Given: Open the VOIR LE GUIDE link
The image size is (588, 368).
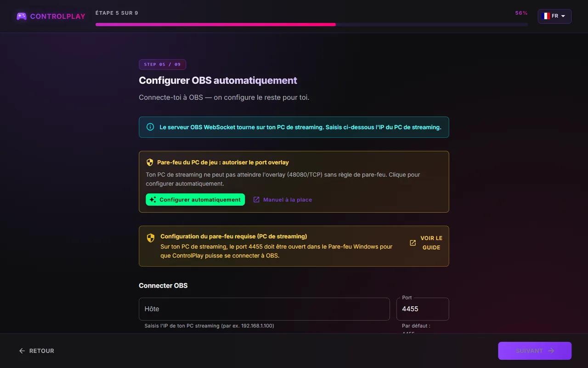Looking at the screenshot, I should 426,243.
